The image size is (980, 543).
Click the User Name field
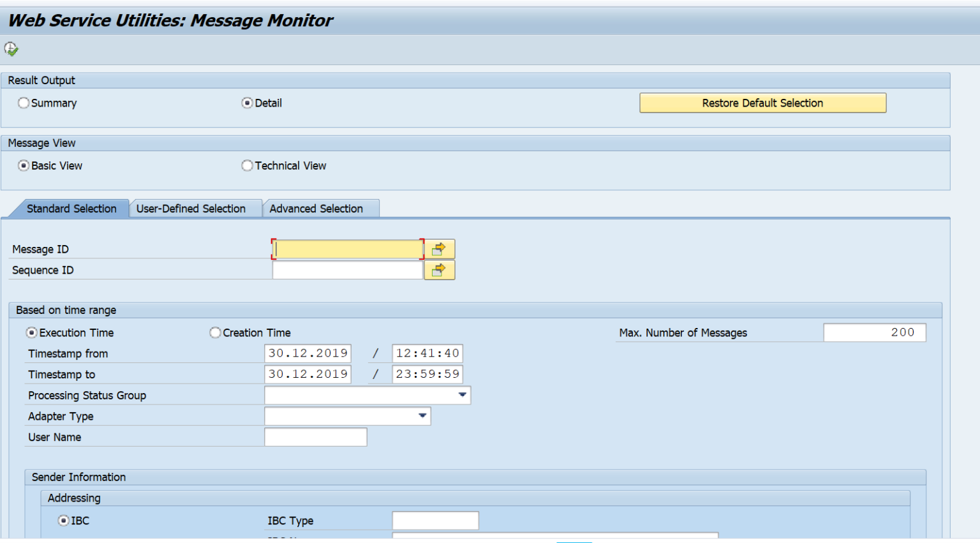[315, 437]
